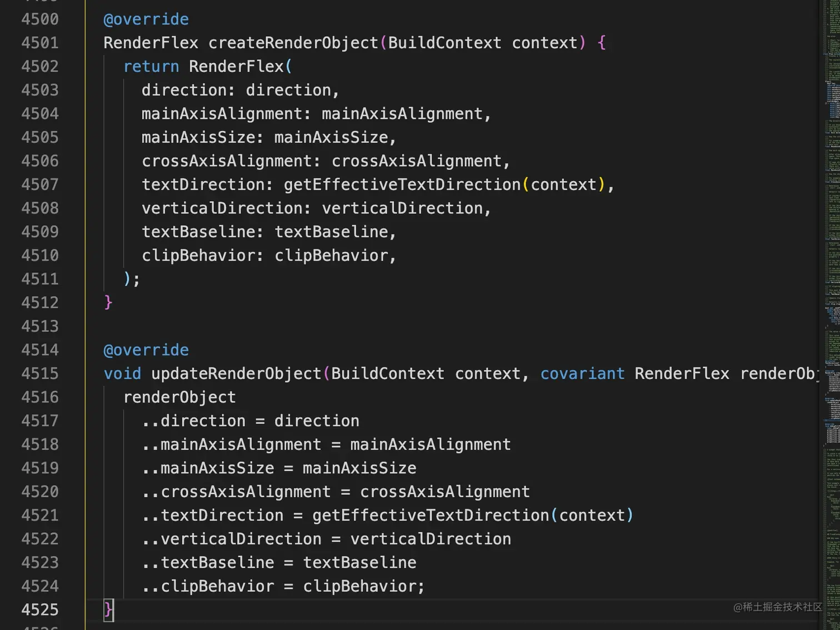The image size is (840, 630).
Task: Click getEffectiveTextDirection on line 4507
Action: [402, 184]
